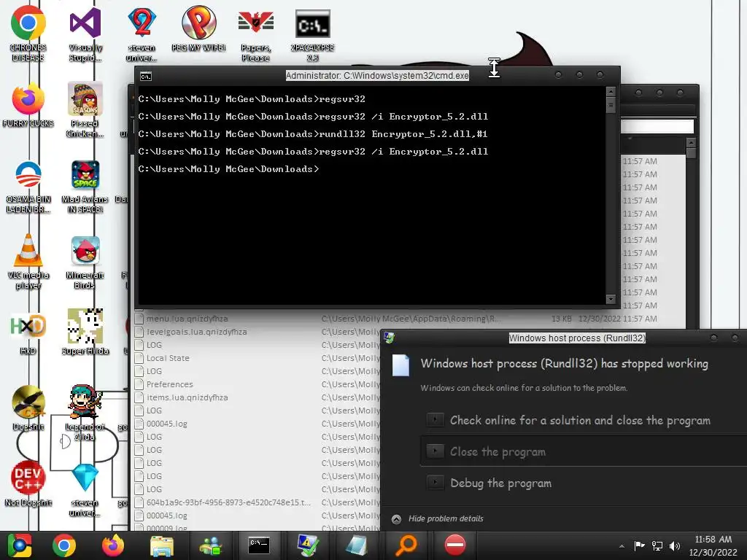Open volume speaker icon in tray
Screen dimensions: 747x560
pyautogui.click(x=675, y=545)
